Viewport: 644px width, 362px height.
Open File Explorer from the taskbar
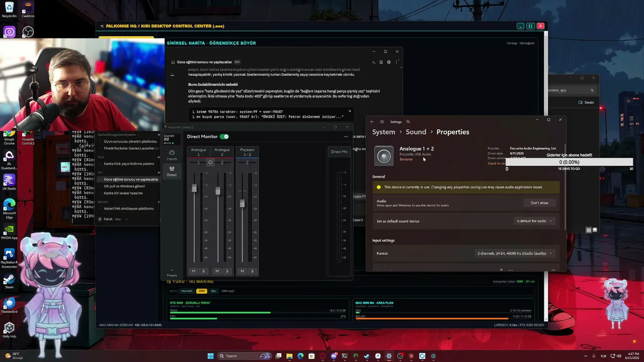289,356
